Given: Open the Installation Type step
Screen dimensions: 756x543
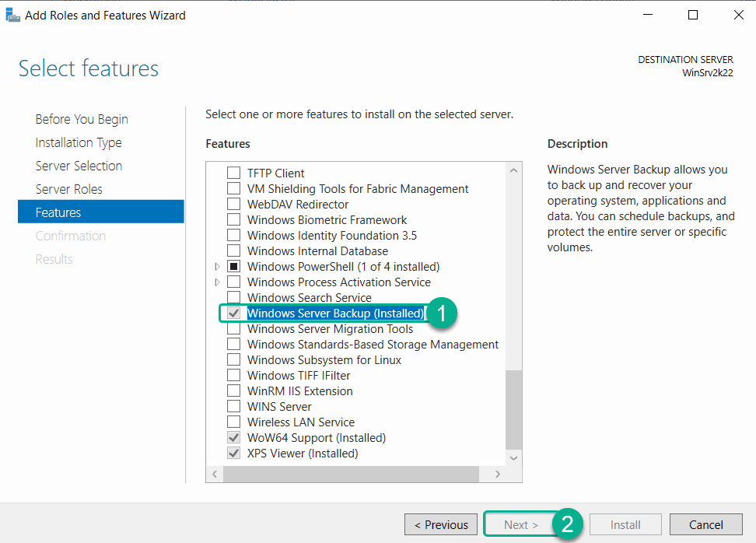Looking at the screenshot, I should [79, 142].
